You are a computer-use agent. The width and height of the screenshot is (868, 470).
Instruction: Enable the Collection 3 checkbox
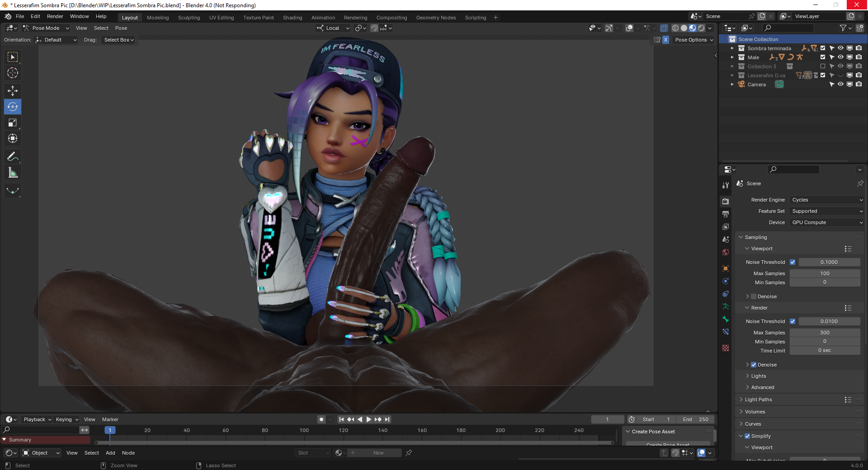[x=823, y=66]
